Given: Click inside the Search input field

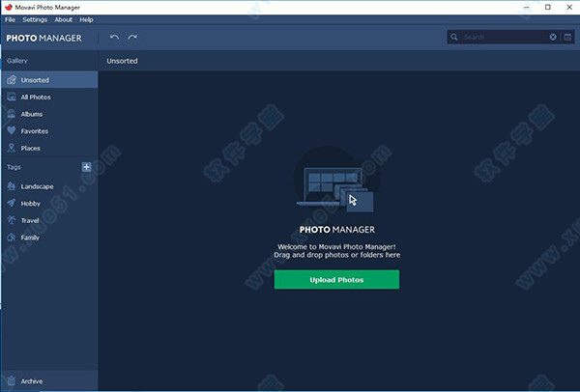Looking at the screenshot, I should (503, 38).
